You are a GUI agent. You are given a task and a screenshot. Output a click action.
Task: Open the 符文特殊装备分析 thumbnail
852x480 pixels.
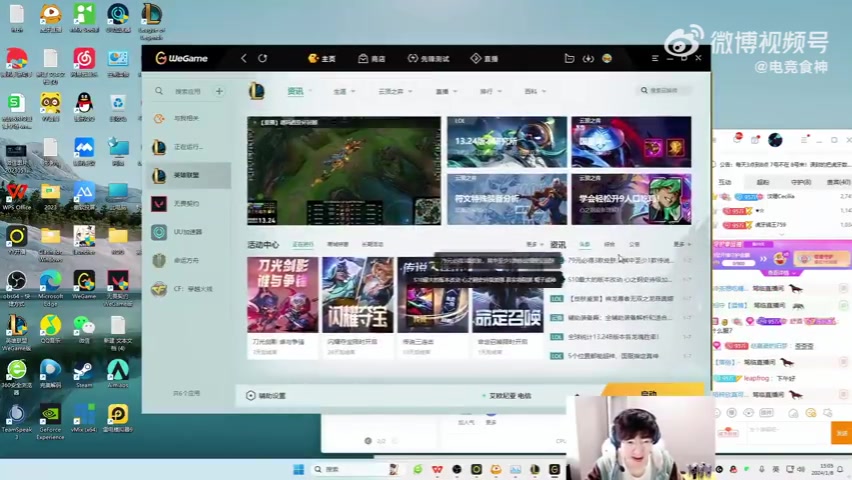coord(507,199)
